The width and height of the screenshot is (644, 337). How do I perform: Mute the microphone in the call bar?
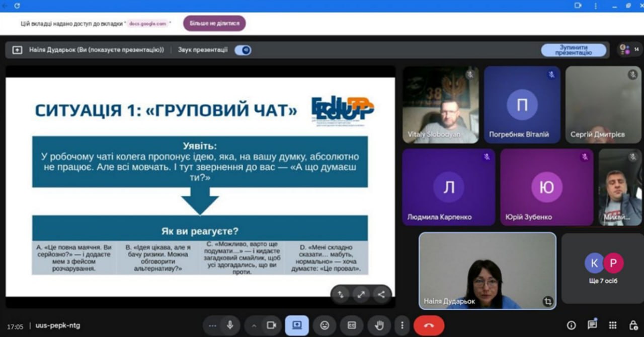(230, 325)
